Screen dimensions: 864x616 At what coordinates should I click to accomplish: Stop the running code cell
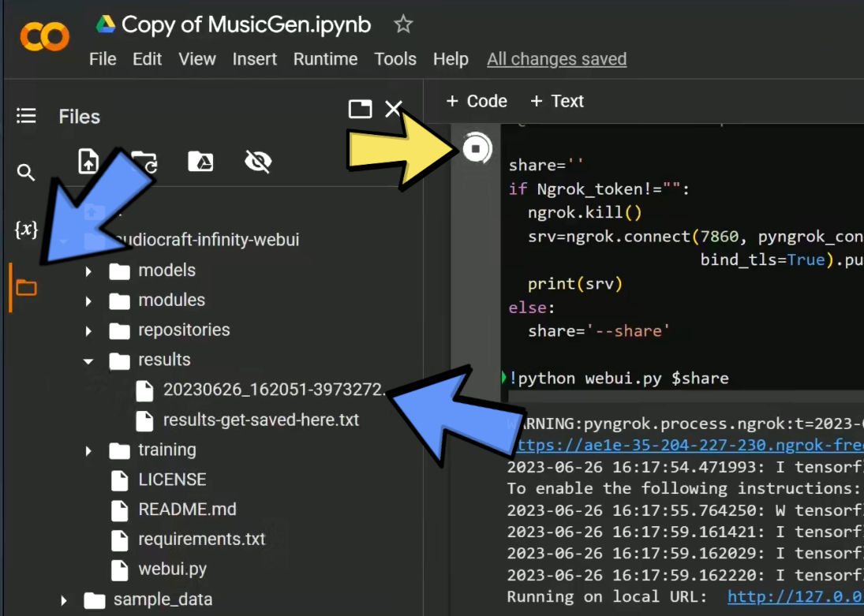pos(476,148)
